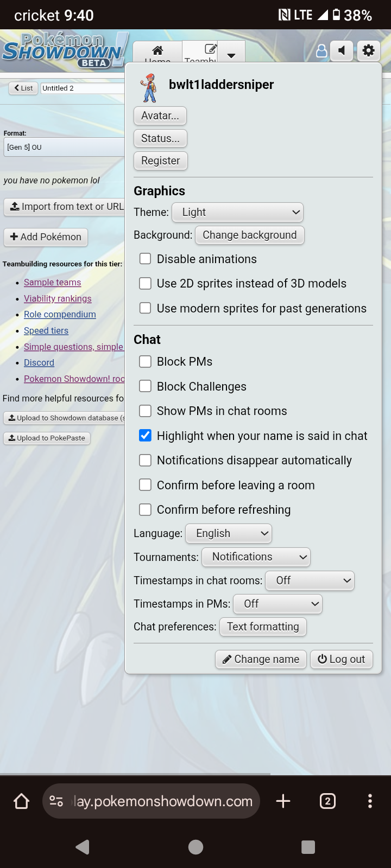Click the trainer avatar sprite
The width and height of the screenshot is (391, 868).
[x=149, y=88]
